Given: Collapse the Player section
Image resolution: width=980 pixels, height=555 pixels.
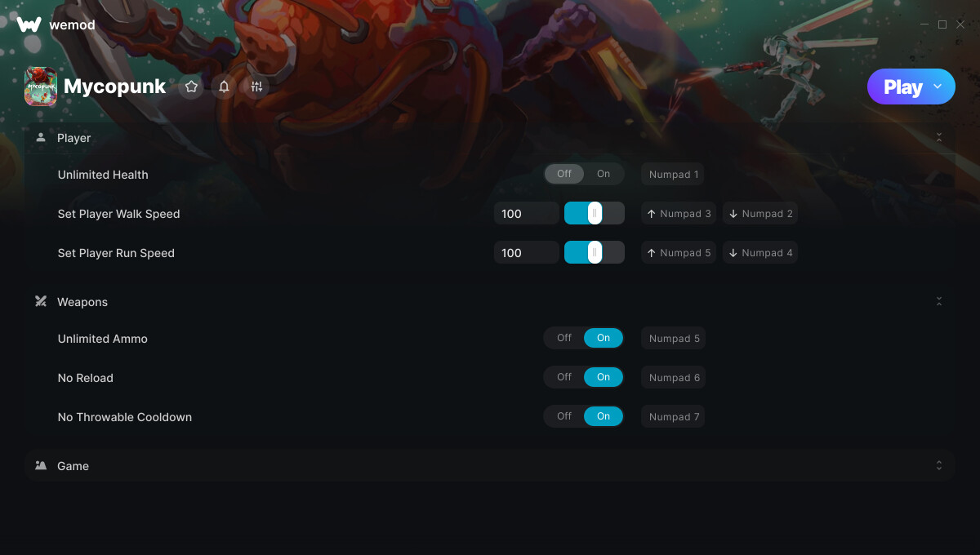Looking at the screenshot, I should coord(939,138).
